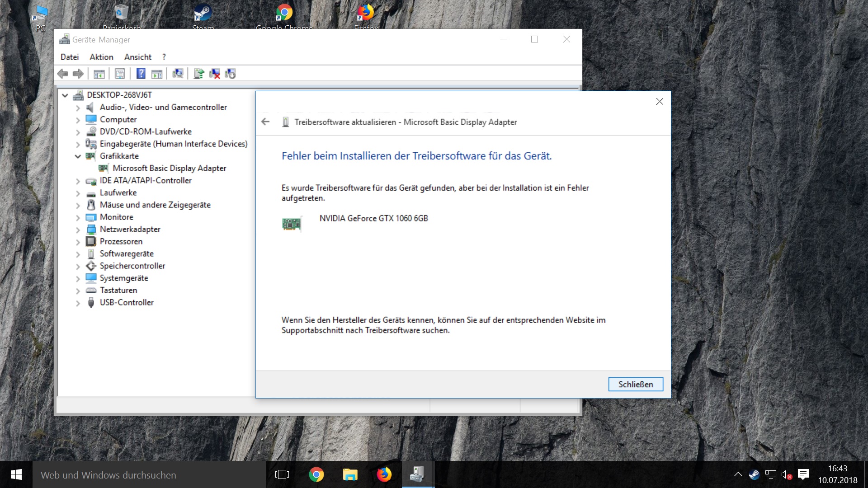
Task: Click Uninstall device icon with red X
Action: [215, 74]
